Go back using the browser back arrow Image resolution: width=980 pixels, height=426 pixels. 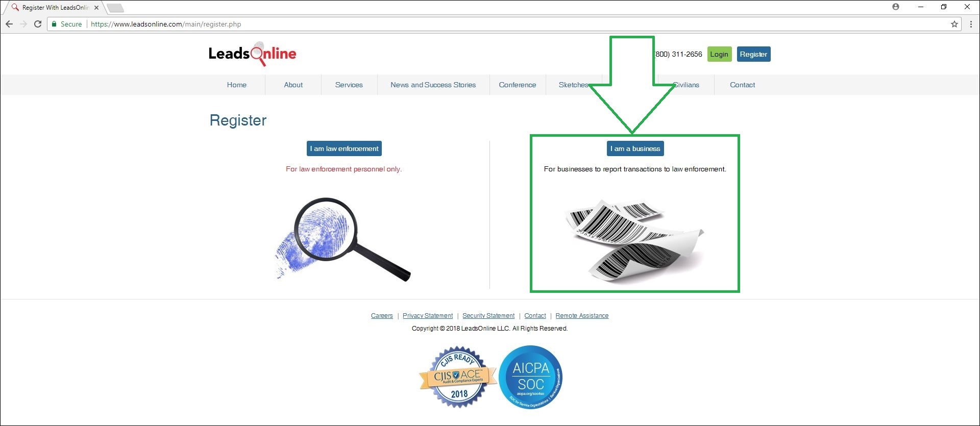point(9,24)
